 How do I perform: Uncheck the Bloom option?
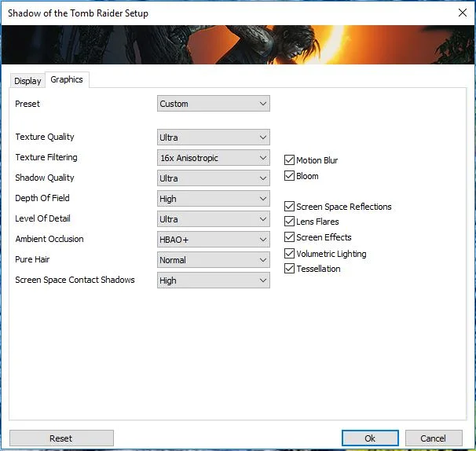tap(289, 175)
